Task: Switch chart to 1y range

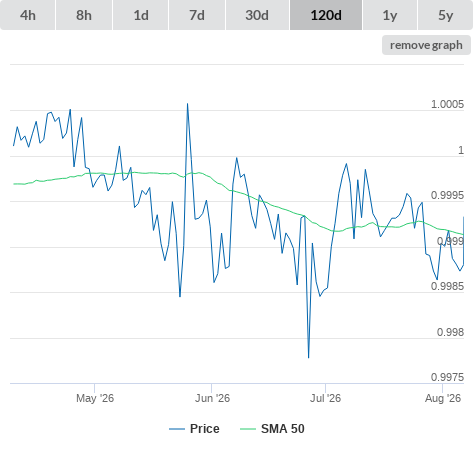Action: pos(390,15)
